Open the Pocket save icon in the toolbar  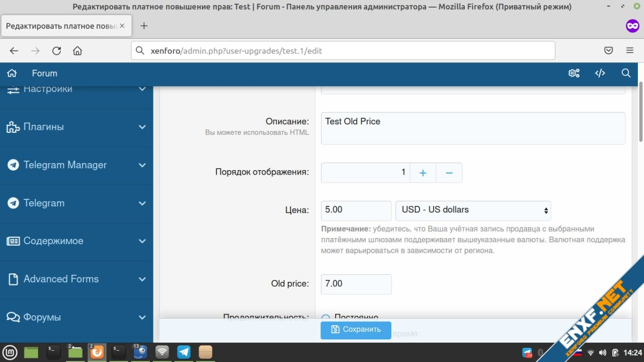pos(608,50)
